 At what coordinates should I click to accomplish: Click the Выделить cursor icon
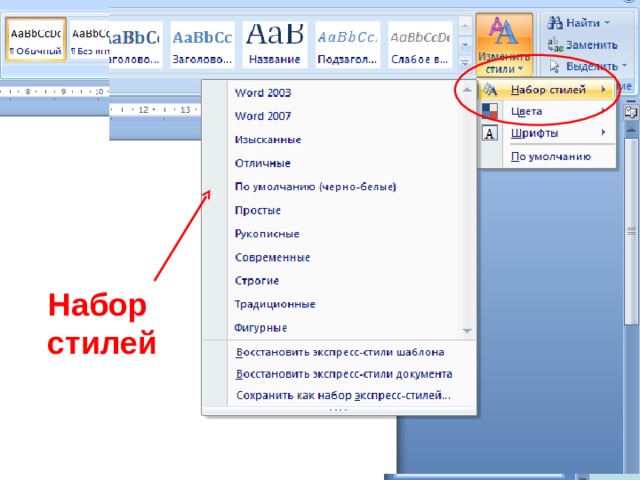pyautogui.click(x=554, y=66)
